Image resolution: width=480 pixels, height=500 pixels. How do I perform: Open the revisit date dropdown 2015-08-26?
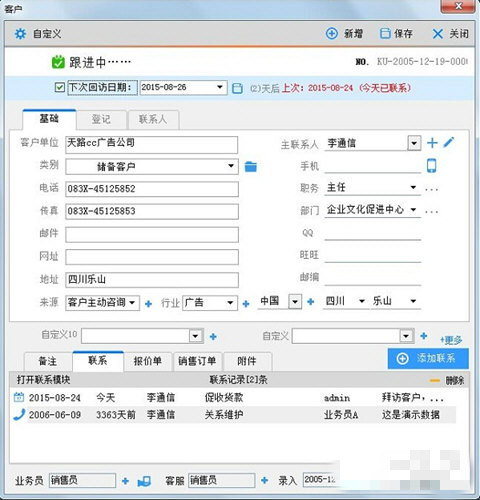(220, 87)
